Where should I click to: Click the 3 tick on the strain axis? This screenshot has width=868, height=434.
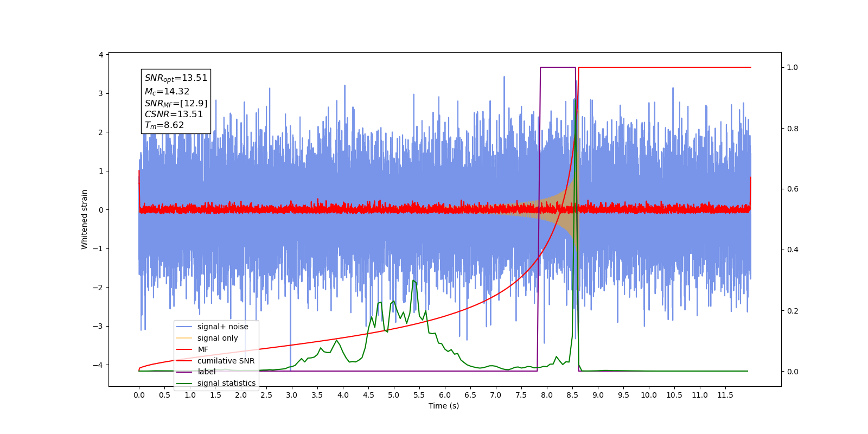click(x=101, y=93)
